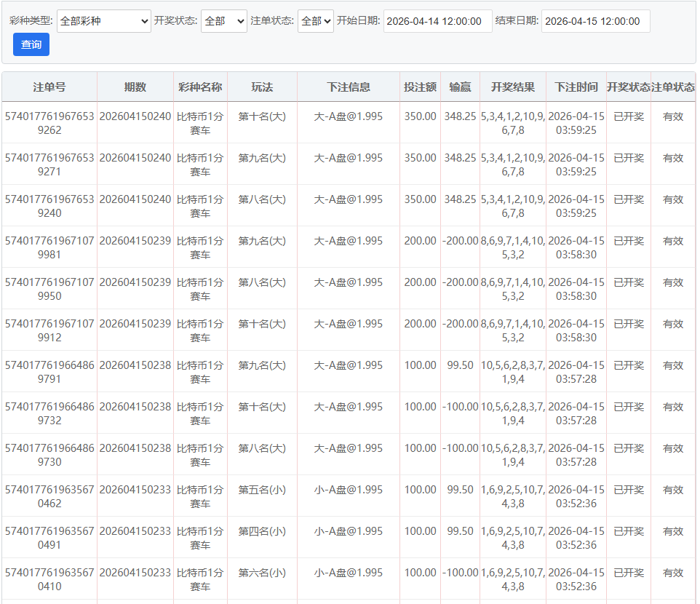Screen dimensions: 700x604
Task: Click the 开始日期 date input field
Action: pyautogui.click(x=437, y=21)
